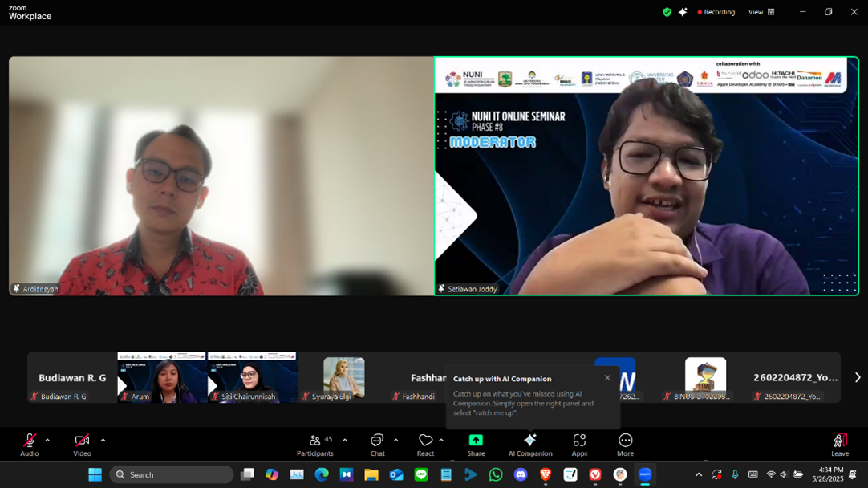The width and height of the screenshot is (868, 488).
Task: Expand the React options arrow
Action: pos(441,441)
